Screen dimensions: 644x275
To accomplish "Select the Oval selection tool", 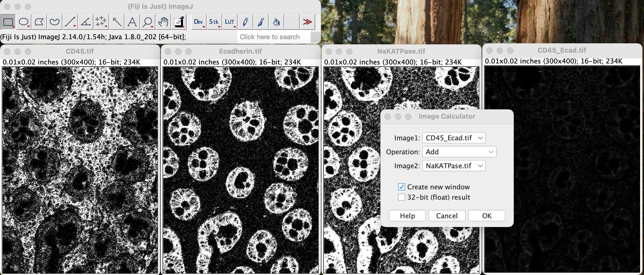I will point(24,22).
